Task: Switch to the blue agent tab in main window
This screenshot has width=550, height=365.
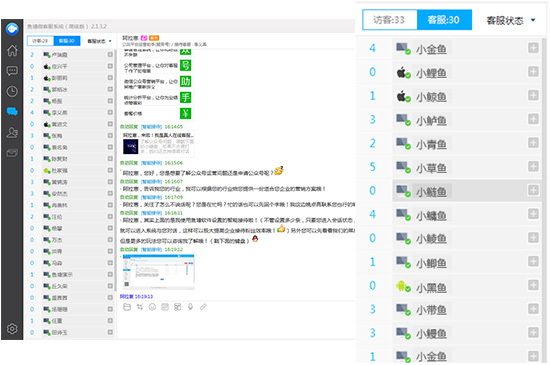Action: pyautogui.click(x=67, y=41)
